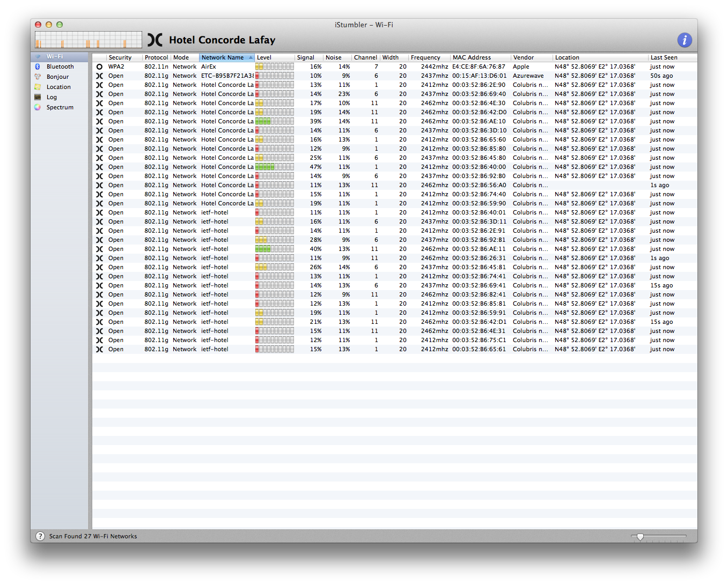Click the large network icon beside Hotel Concorde Lafay
This screenshot has width=728, height=585.
pos(155,40)
